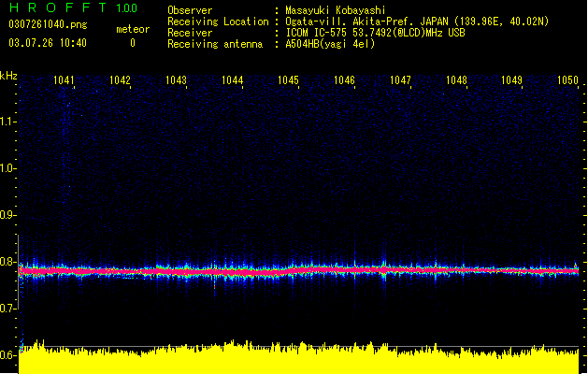Click the 1044 time marker

coord(232,80)
